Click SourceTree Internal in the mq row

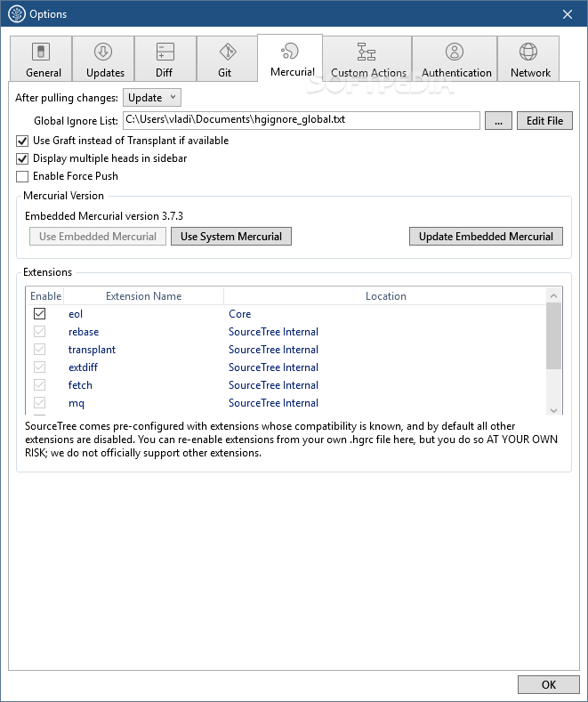click(273, 403)
